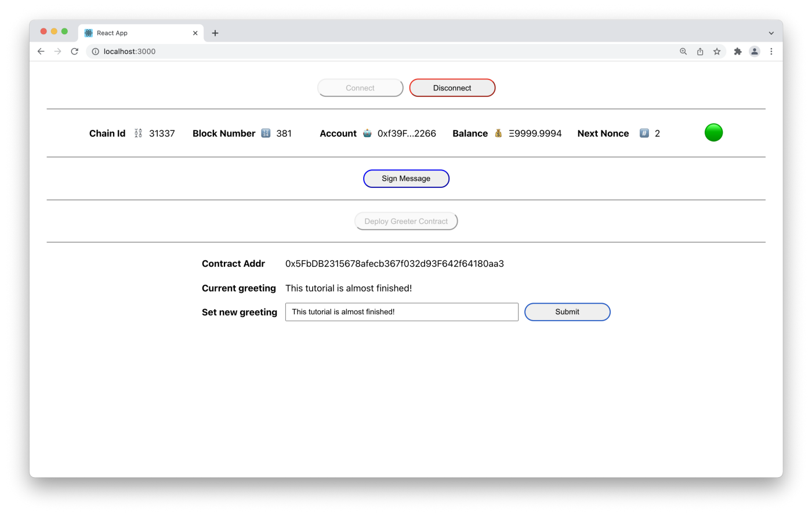Minimize the window with the yellow button
812x516 pixels.
coord(54,31)
